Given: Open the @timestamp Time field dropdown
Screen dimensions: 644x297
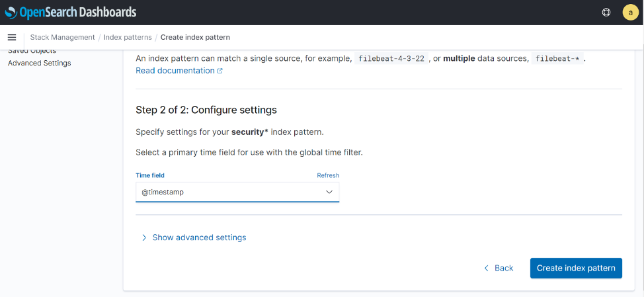Looking at the screenshot, I should pyautogui.click(x=237, y=192).
